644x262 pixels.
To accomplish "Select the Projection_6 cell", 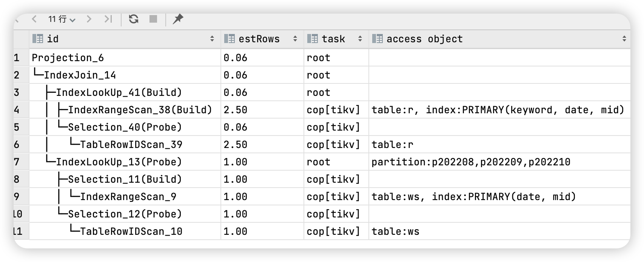I will pyautogui.click(x=68, y=58).
